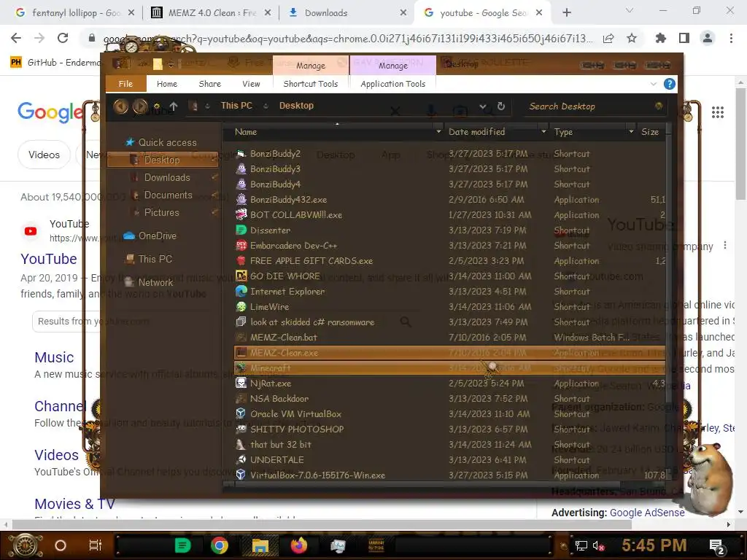
Task: Switch to MEMZ 4.0 Clean Chrome tab
Action: pos(211,13)
